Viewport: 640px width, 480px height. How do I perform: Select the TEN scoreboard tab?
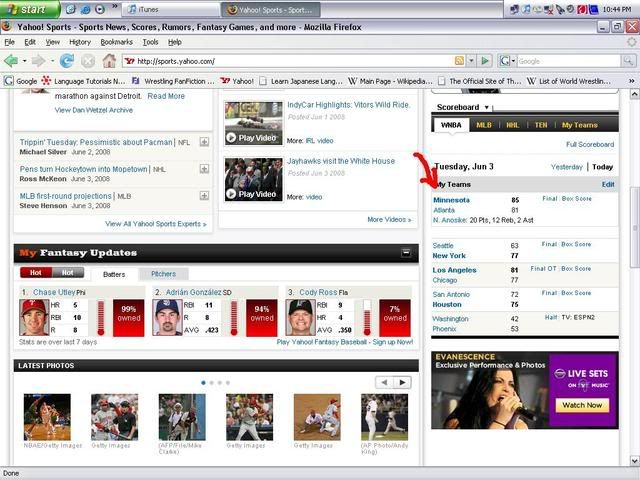tap(541, 125)
